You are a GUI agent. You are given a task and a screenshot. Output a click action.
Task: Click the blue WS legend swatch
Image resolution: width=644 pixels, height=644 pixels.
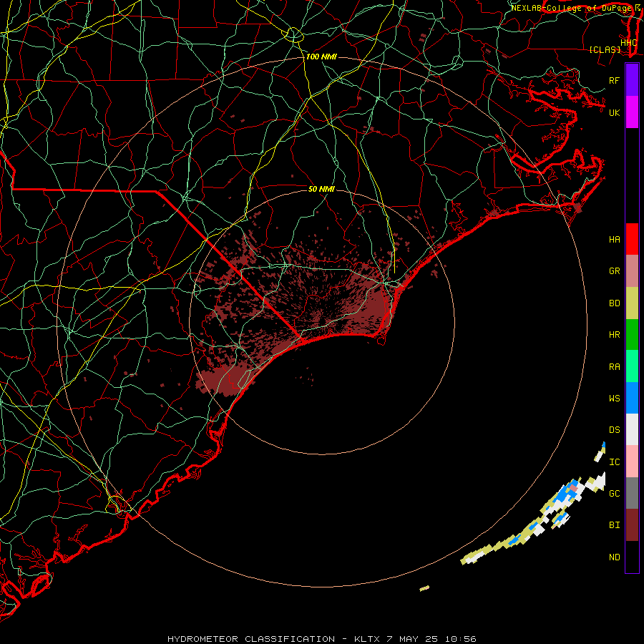pos(632,398)
